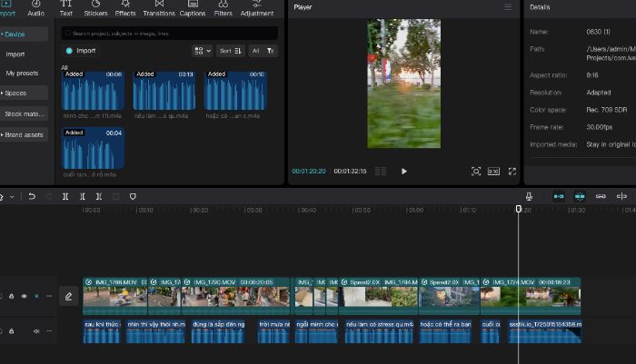The height and width of the screenshot is (364, 636).
Task: Click the pencil edit icon beside video track
Action: 68,297
